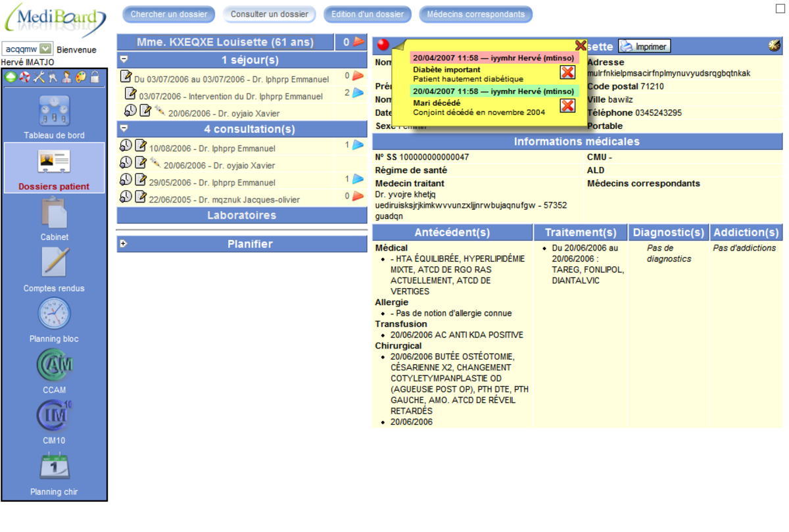Click the 'Informations médicales' header
This screenshot has height=532, width=789.
(577, 141)
